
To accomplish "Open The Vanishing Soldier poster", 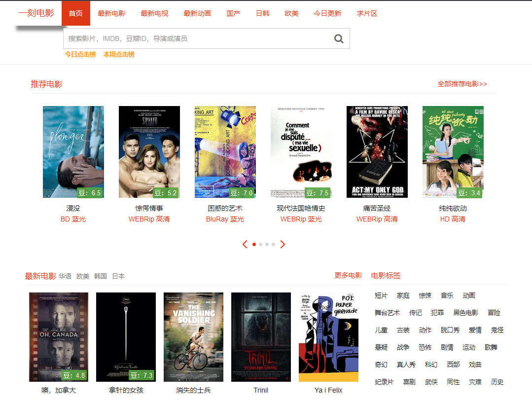I will pos(193,337).
